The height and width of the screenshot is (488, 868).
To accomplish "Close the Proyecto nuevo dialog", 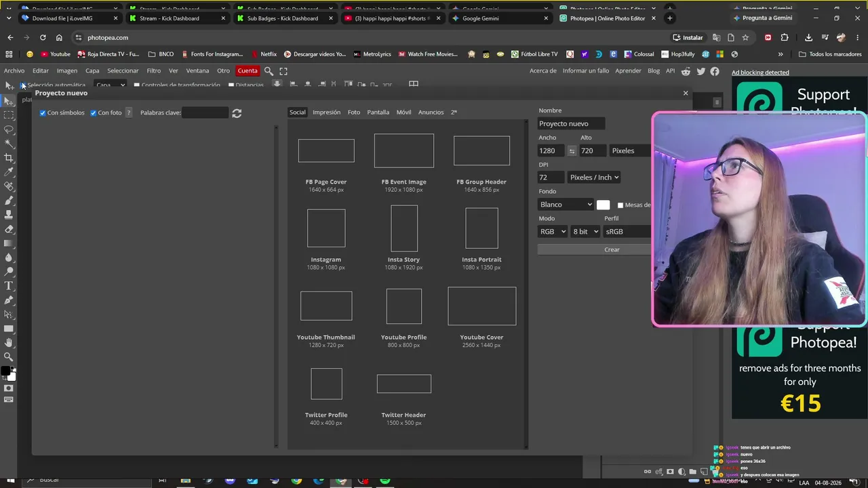I will 686,93.
